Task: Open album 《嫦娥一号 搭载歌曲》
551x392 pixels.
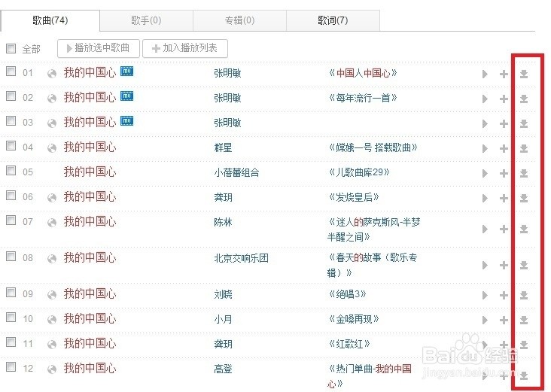Action: 373,147
